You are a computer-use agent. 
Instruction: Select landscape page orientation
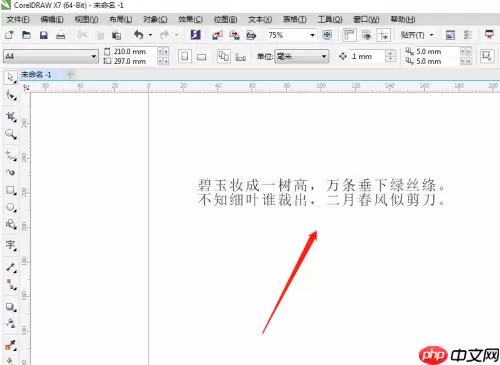tap(202, 57)
